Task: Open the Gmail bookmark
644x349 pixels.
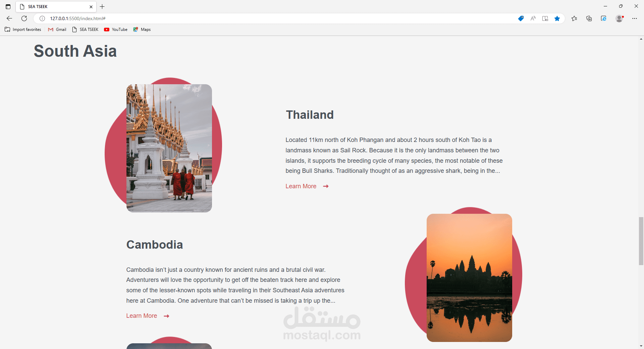Action: point(57,30)
